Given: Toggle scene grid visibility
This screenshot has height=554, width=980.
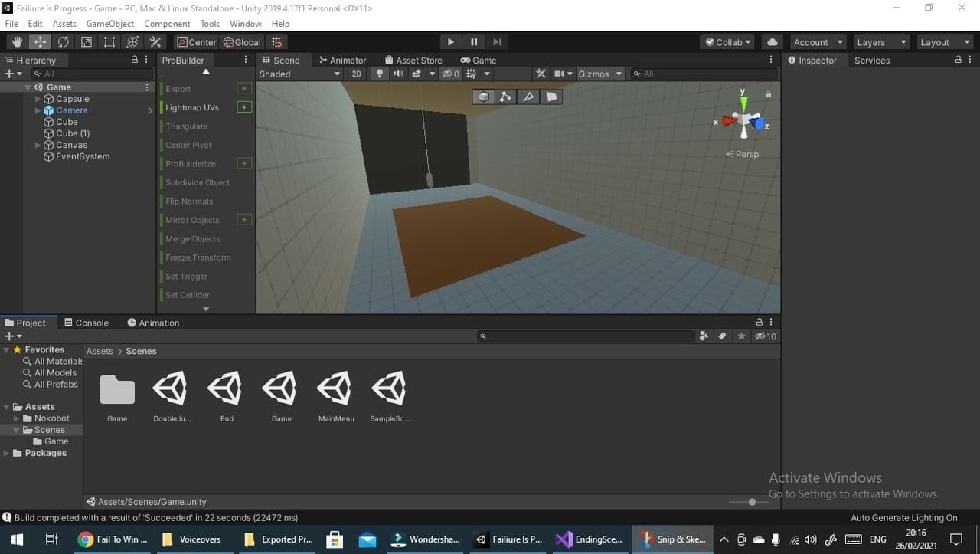Looking at the screenshot, I should (471, 74).
